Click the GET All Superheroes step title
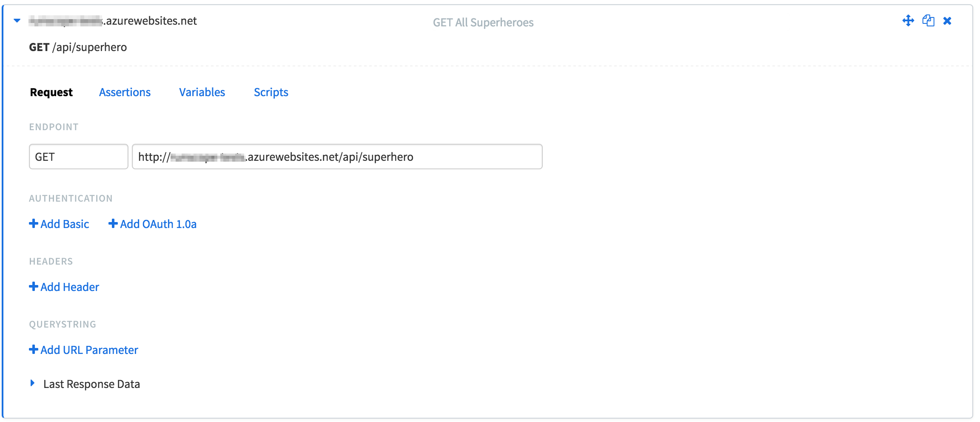The image size is (980, 422). click(x=483, y=23)
